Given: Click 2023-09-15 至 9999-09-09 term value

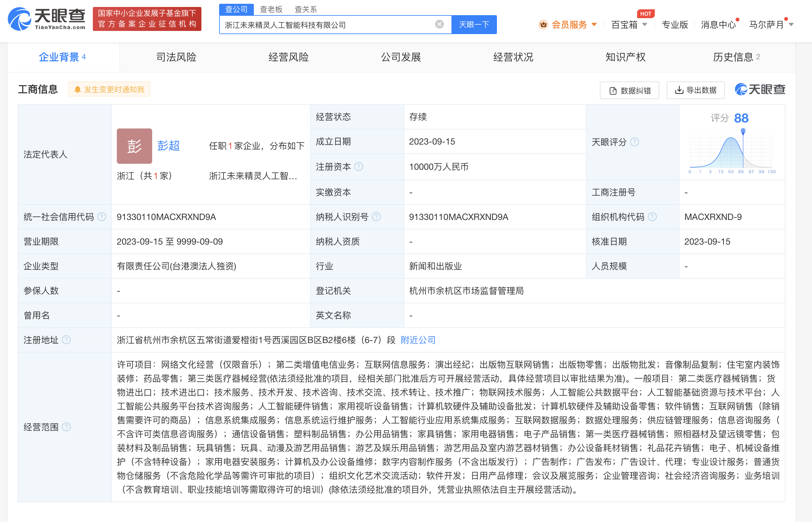Looking at the screenshot, I should pyautogui.click(x=170, y=241).
